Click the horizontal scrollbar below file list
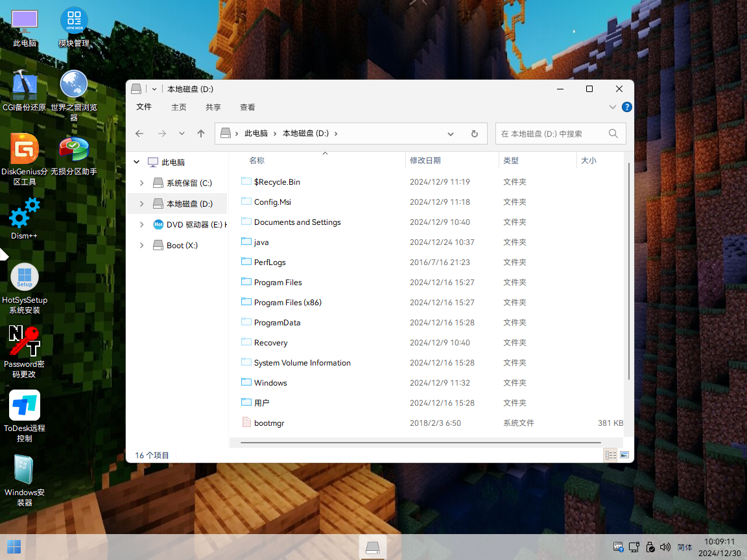The image size is (747, 560). click(421, 443)
